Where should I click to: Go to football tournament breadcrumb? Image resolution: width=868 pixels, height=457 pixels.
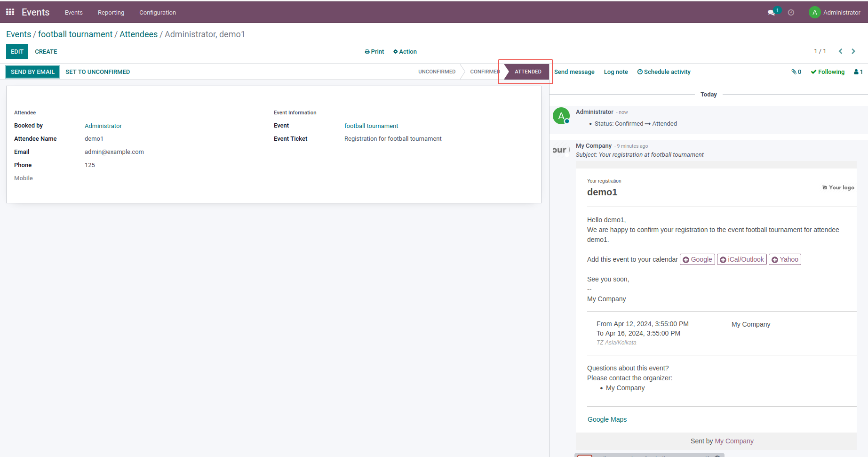pos(75,34)
